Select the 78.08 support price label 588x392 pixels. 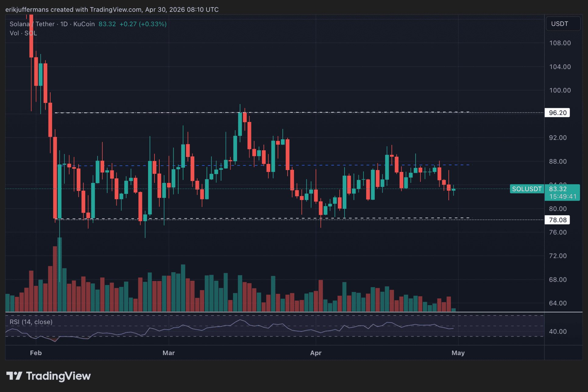click(x=557, y=220)
